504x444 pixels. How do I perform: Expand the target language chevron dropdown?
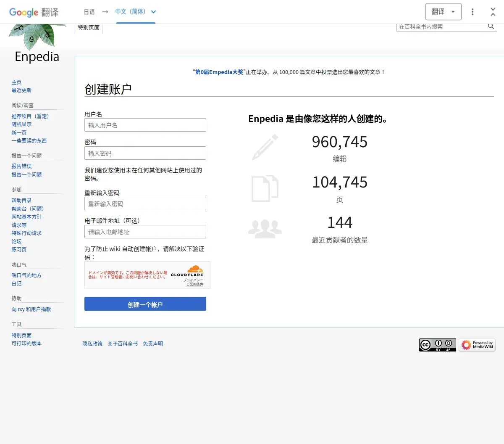coord(153,12)
